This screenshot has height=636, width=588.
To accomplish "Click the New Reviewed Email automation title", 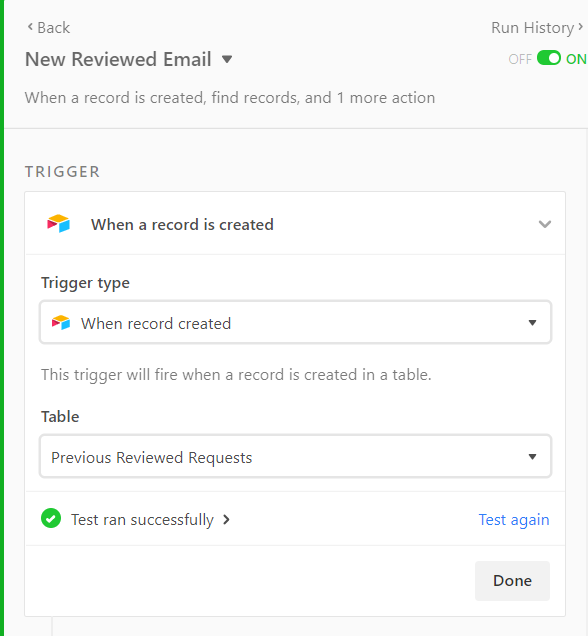I will 118,59.
